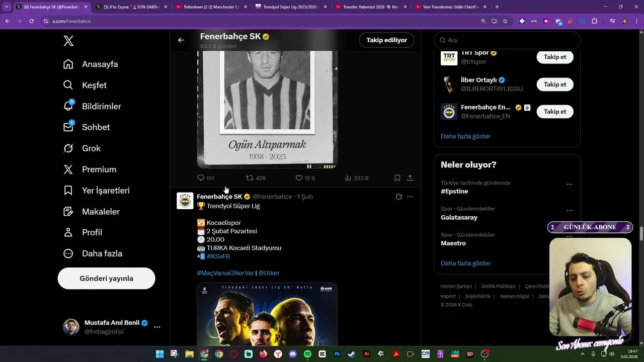Click the Fenerbahçe SK avatar on the post
Viewport: 644px width, 362px height.
pyautogui.click(x=185, y=201)
